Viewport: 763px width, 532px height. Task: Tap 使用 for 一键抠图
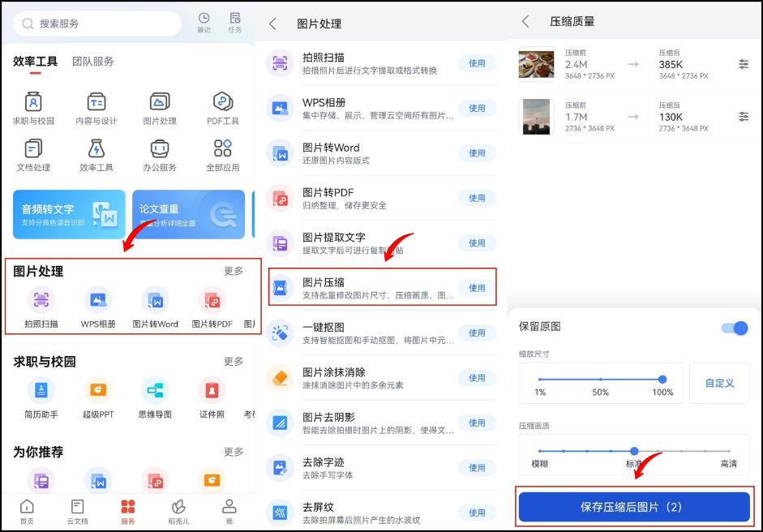(x=477, y=333)
